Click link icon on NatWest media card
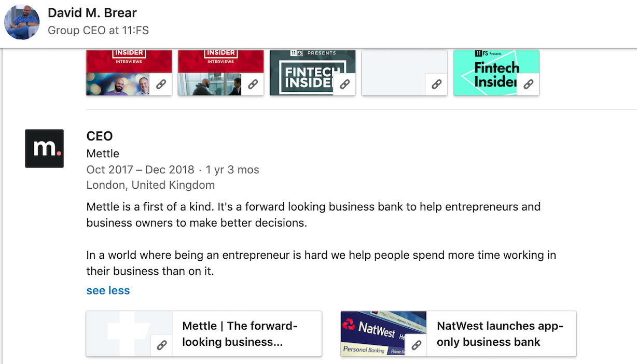Image resolution: width=637 pixels, height=364 pixels. [416, 345]
